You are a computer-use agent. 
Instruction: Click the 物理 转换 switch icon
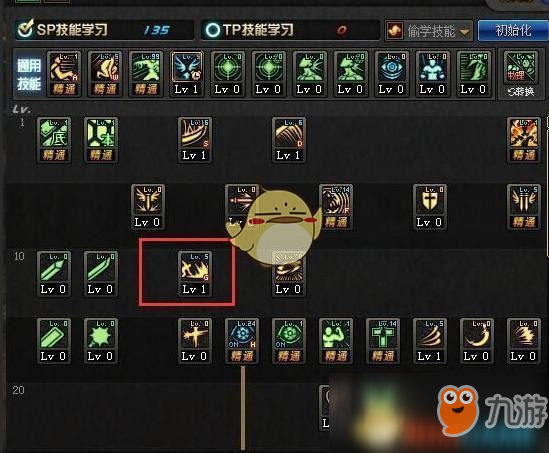521,75
